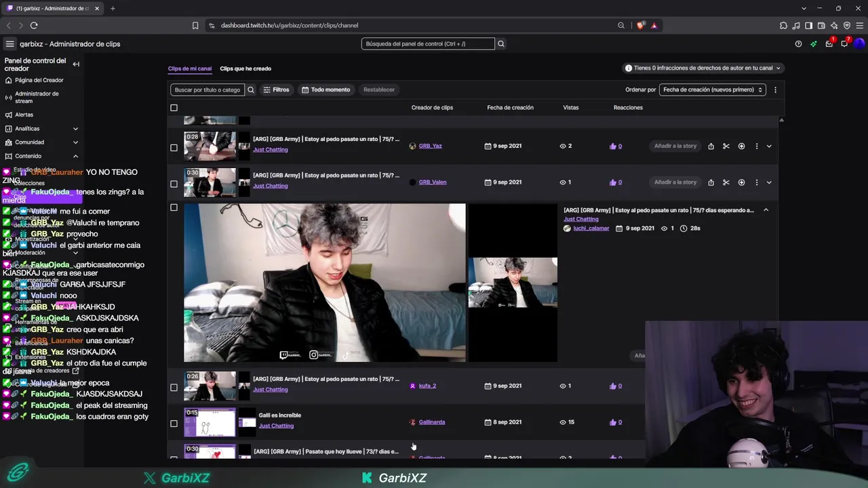The image size is (868, 488).
Task: Click 'Añadir a la story' for GRB_Valen
Action: pyautogui.click(x=675, y=182)
